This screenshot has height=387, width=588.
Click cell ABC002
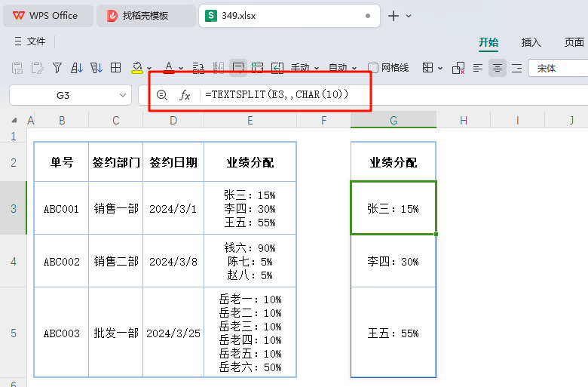62,261
